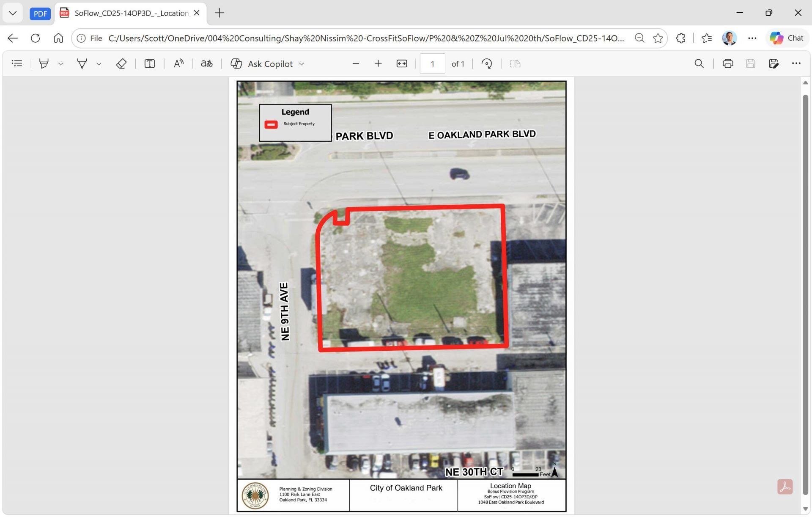This screenshot has width=812, height=517.
Task: Select the Highlight tool
Action: (44, 63)
